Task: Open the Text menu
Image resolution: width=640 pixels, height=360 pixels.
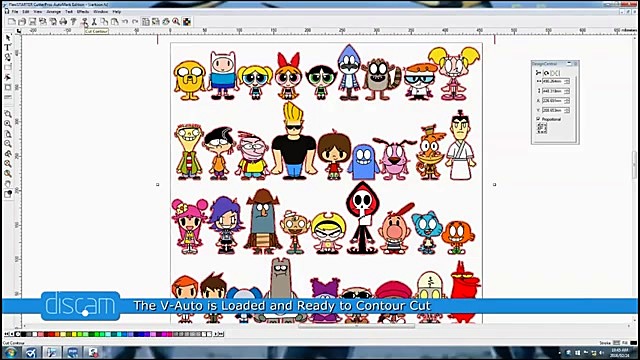Action: (69, 12)
